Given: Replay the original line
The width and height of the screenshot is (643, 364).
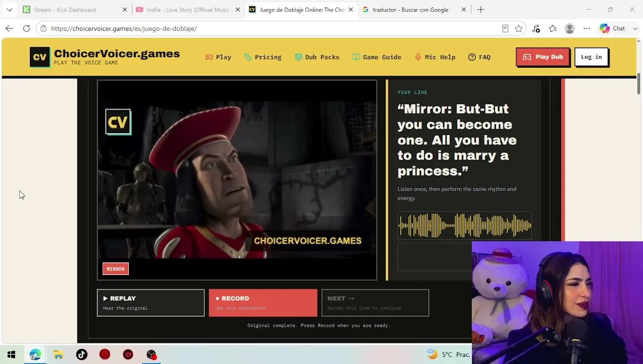Looking at the screenshot, I should [151, 303].
